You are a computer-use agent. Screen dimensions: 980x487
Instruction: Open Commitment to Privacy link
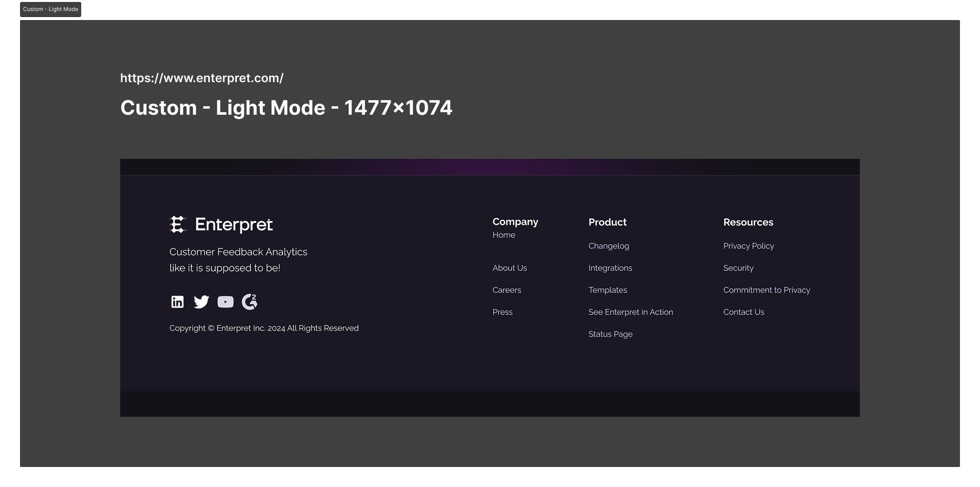[x=767, y=290]
